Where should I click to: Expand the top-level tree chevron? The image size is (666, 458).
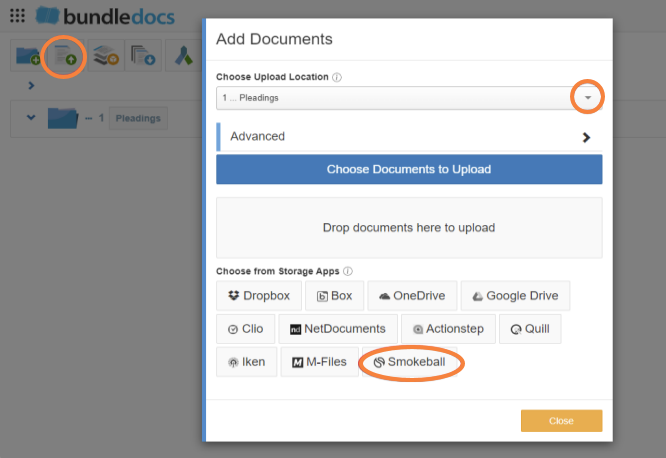point(31,85)
